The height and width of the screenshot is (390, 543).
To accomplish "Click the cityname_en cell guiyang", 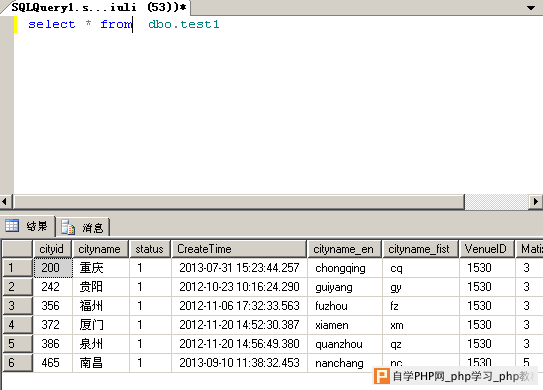I will (x=345, y=287).
